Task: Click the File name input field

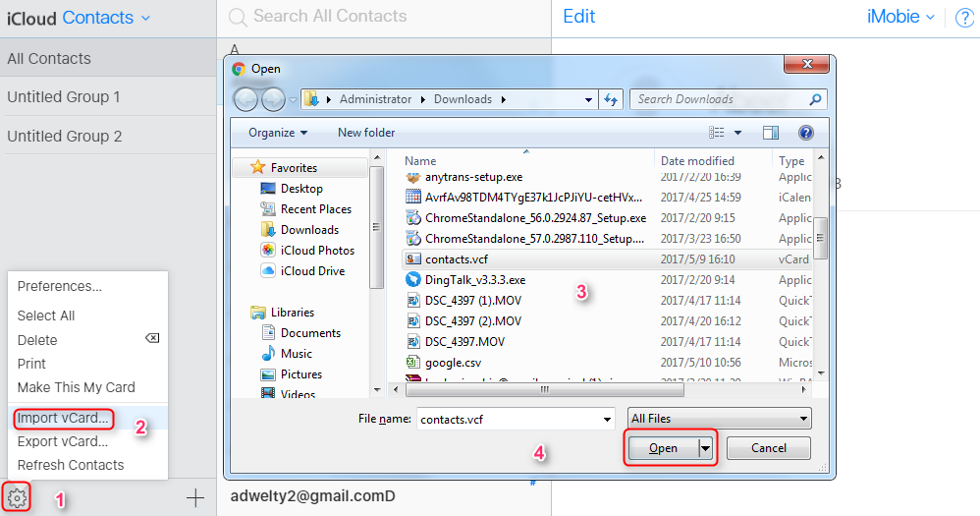Action: pyautogui.click(x=510, y=419)
